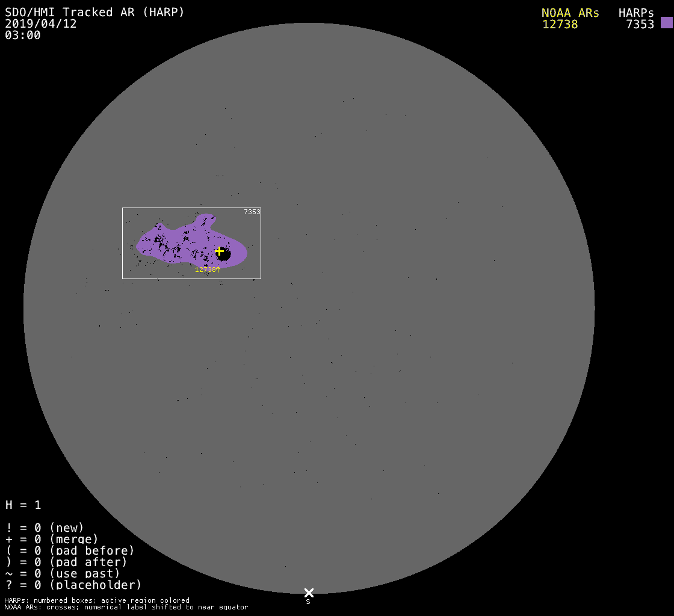This screenshot has width=674, height=616.
Task: Click the NOAA ARs legend header
Action: 570,13
